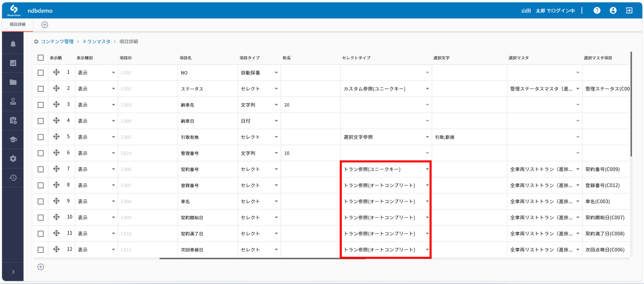This screenshot has height=284, width=644.
Task: Edit the 選択文字 field 引取;新規
Action: click(x=469, y=137)
